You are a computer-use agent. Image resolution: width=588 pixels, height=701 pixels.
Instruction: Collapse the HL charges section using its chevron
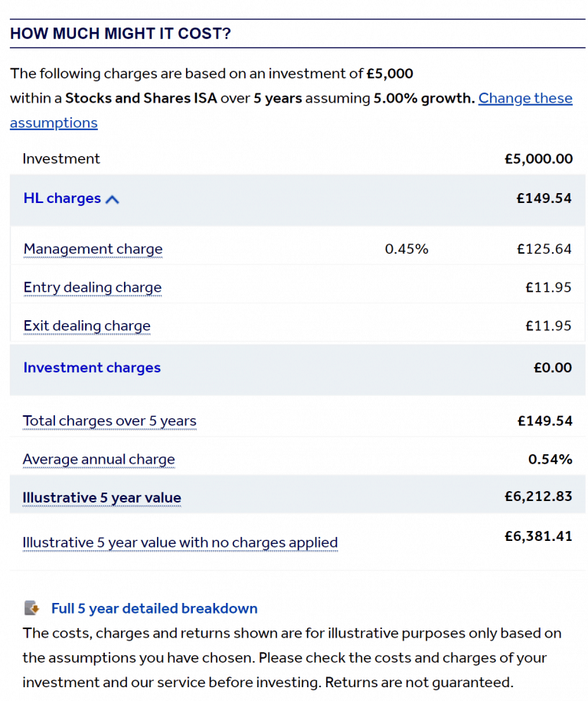[113, 198]
